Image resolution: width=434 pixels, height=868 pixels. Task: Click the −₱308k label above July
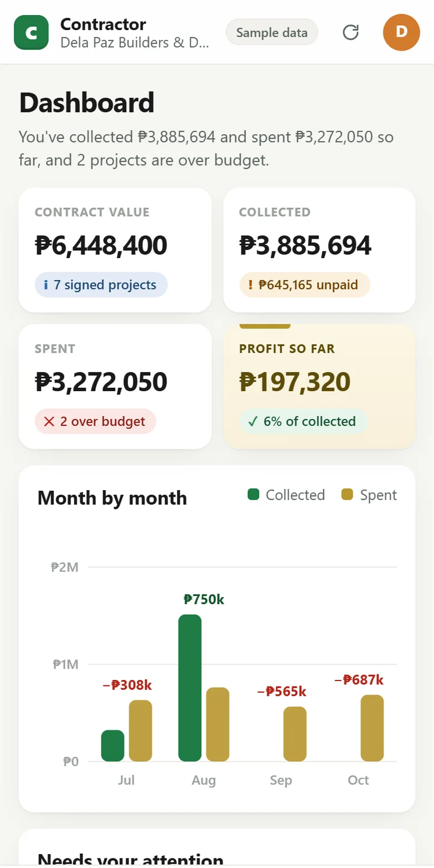pyautogui.click(x=127, y=685)
